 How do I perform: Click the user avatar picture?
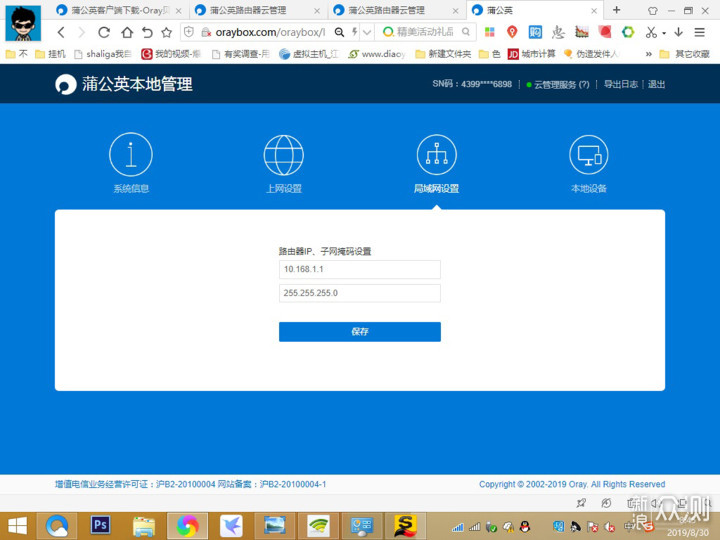23,23
